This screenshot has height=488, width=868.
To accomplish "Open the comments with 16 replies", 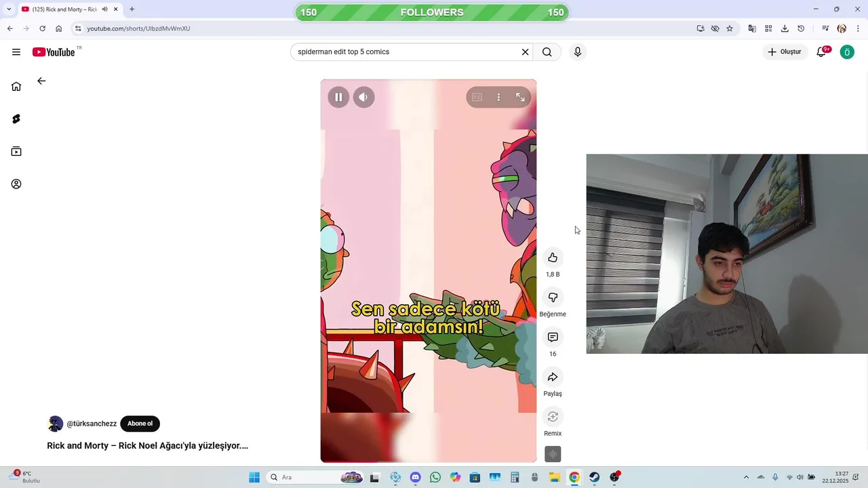I will (553, 337).
